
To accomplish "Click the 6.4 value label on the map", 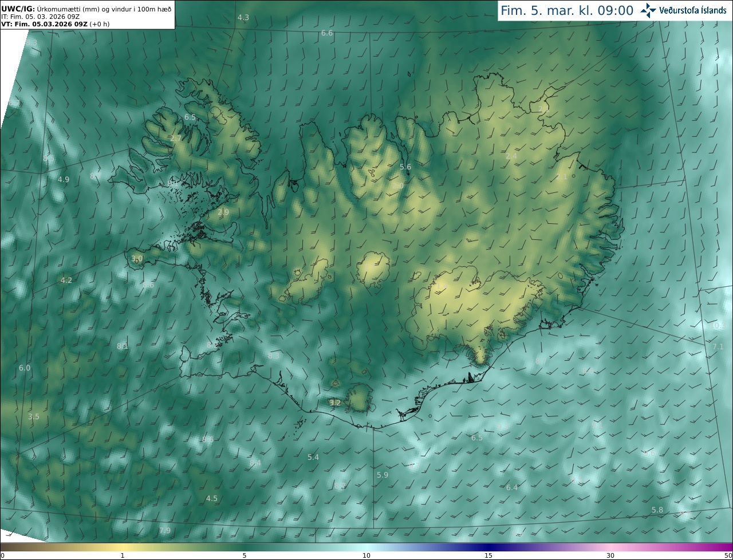I will point(512,488).
